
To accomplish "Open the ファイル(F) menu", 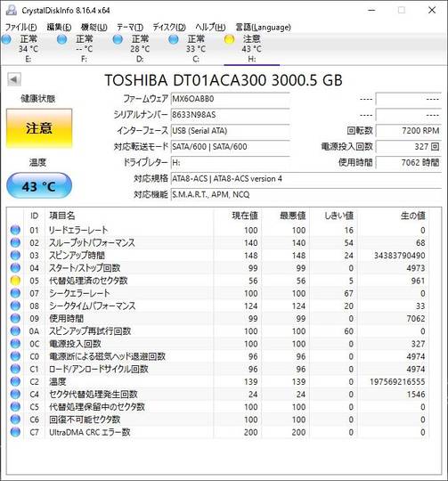I will [x=21, y=28].
